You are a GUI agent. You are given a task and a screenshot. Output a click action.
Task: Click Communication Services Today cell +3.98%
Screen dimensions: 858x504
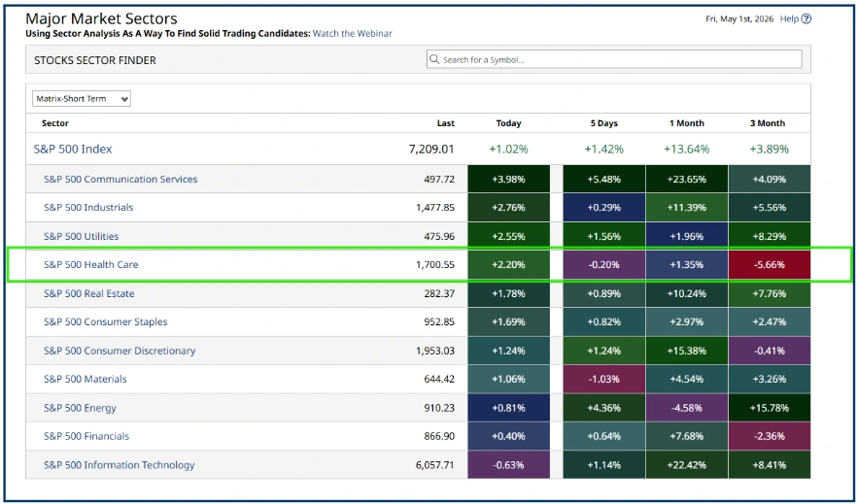coord(508,179)
